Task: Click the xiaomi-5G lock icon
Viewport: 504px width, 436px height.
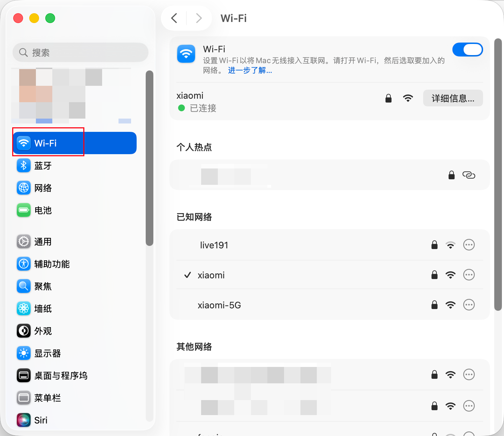Action: (434, 305)
